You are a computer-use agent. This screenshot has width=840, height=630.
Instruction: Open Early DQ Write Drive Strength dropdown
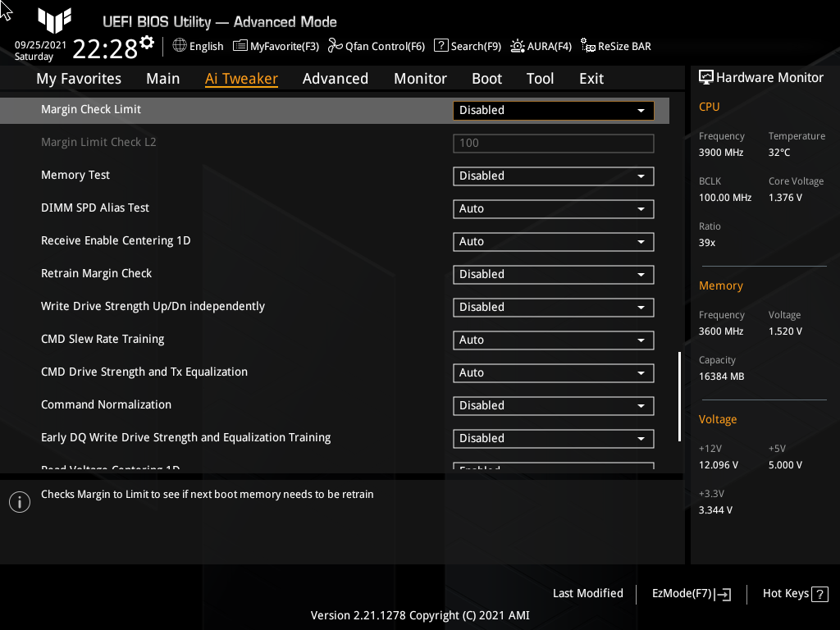554,439
